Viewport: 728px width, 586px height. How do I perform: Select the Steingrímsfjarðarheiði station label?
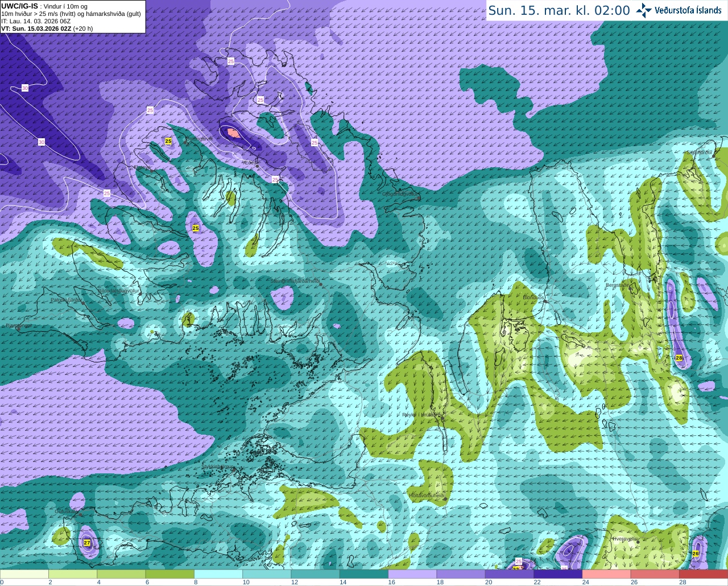point(295,280)
